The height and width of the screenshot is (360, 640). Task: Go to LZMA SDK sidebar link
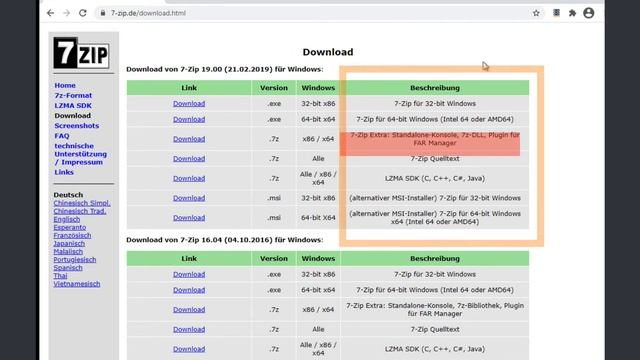click(x=73, y=106)
